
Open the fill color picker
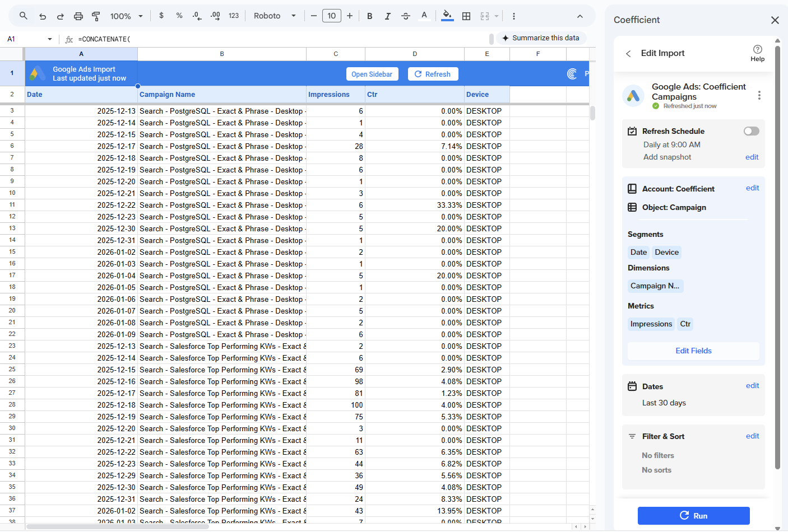[x=447, y=16]
